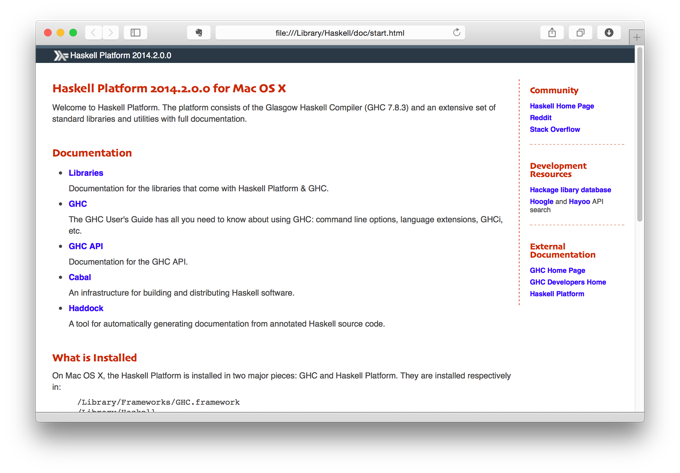680x473 pixels.
Task: Toggle the Safari sidebar button
Action: pos(135,33)
